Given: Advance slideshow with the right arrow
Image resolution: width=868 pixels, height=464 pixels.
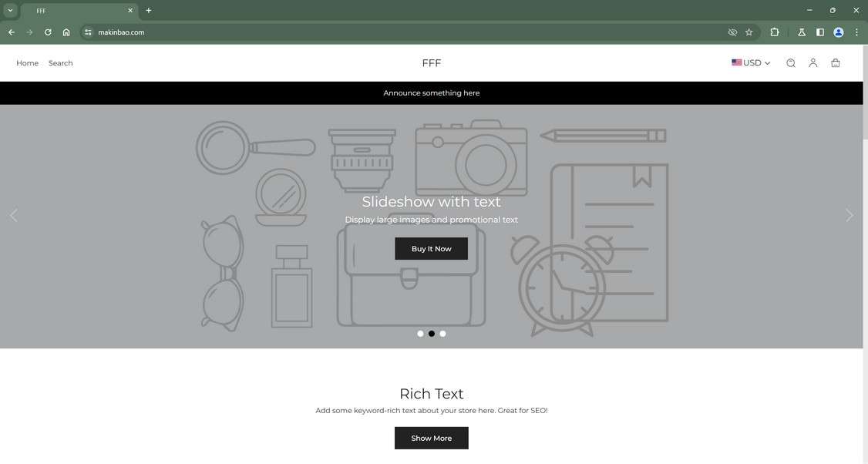Looking at the screenshot, I should [x=849, y=215].
